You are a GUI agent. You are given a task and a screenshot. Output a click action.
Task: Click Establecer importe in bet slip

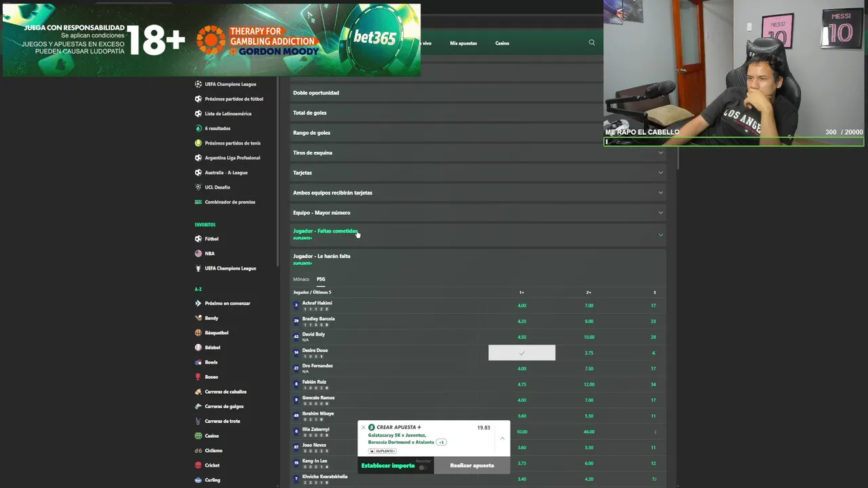point(388,466)
